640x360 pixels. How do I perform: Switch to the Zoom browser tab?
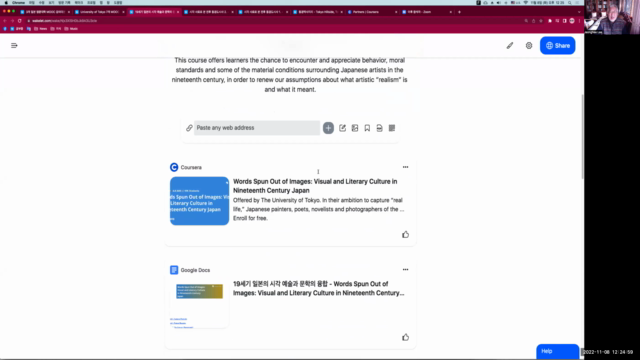pos(427,12)
